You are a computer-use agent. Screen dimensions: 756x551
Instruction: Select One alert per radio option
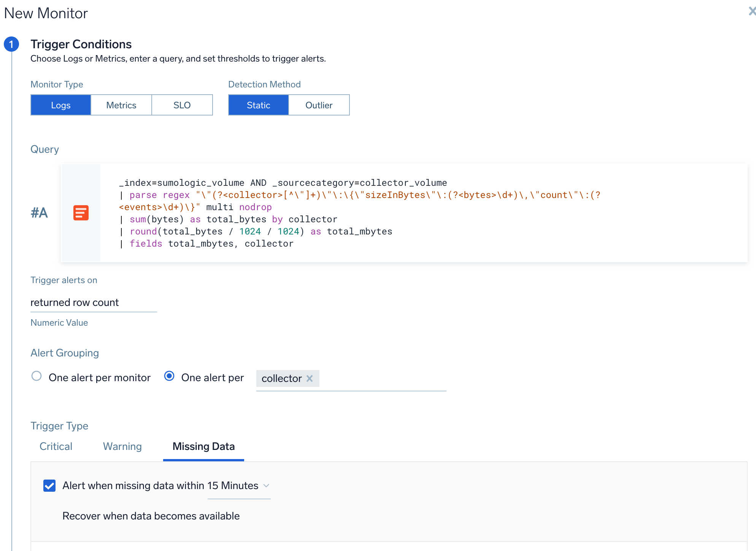169,376
